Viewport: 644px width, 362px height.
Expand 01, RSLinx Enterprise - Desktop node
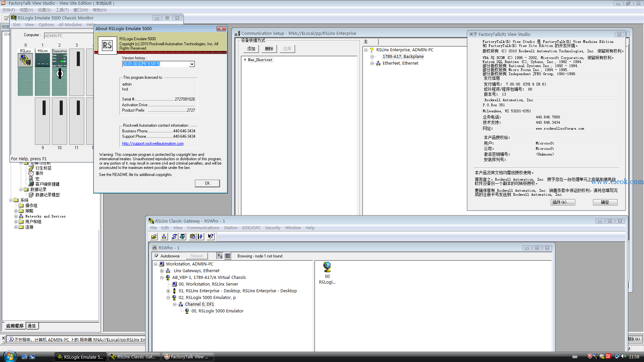[168, 291]
